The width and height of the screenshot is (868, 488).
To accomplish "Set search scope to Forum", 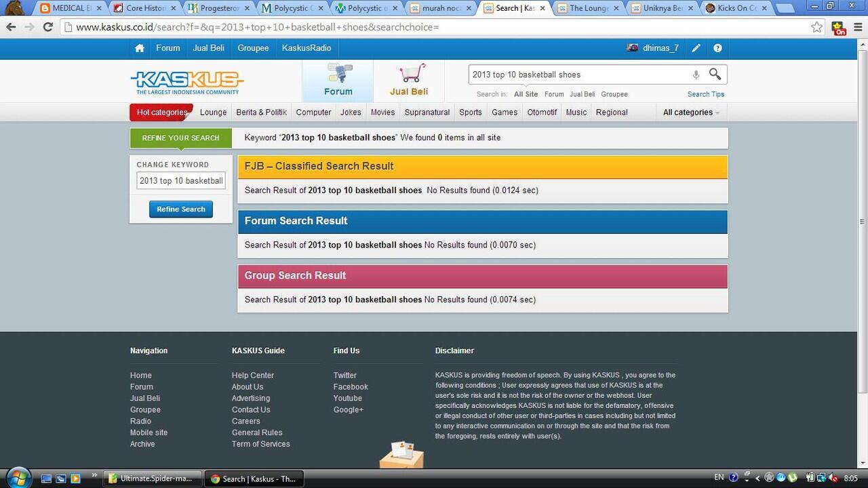I will tap(554, 94).
